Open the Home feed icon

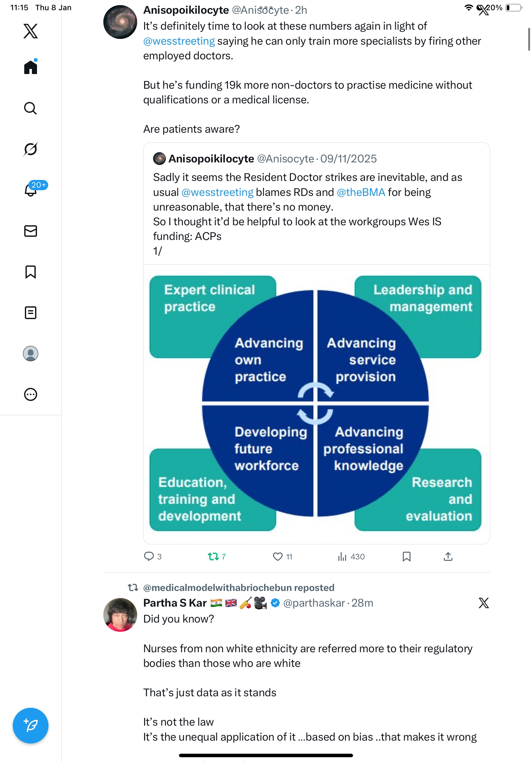tap(31, 67)
